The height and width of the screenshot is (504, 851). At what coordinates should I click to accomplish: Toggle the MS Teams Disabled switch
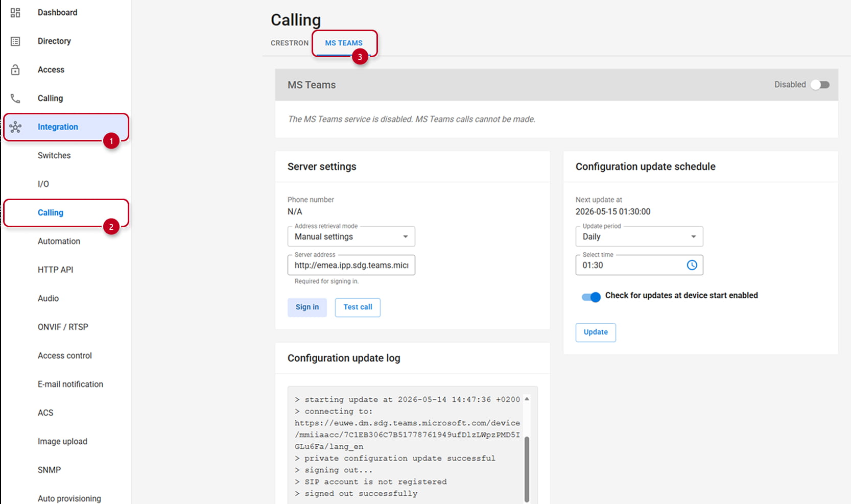(x=820, y=85)
